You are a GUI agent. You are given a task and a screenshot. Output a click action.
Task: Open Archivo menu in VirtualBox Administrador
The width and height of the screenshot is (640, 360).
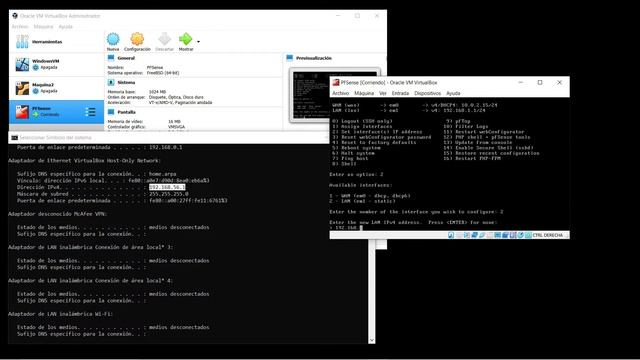20,27
